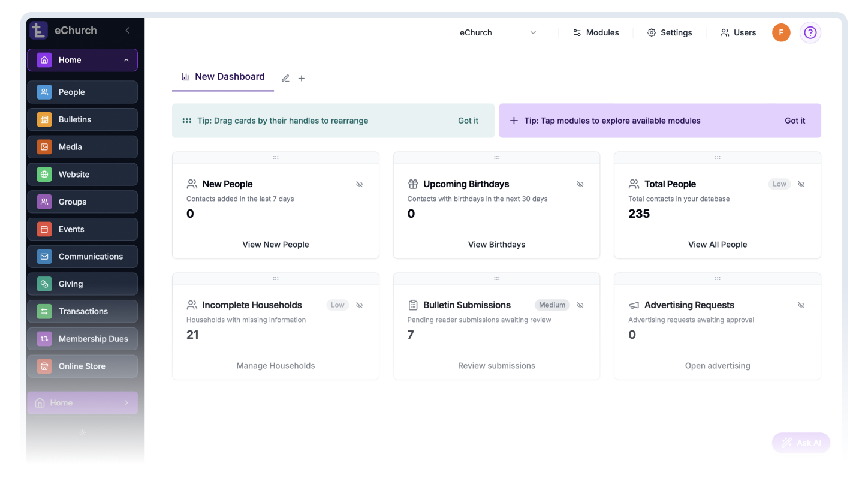Collapse the Home section chevron
The image size is (868, 484).
tap(125, 60)
